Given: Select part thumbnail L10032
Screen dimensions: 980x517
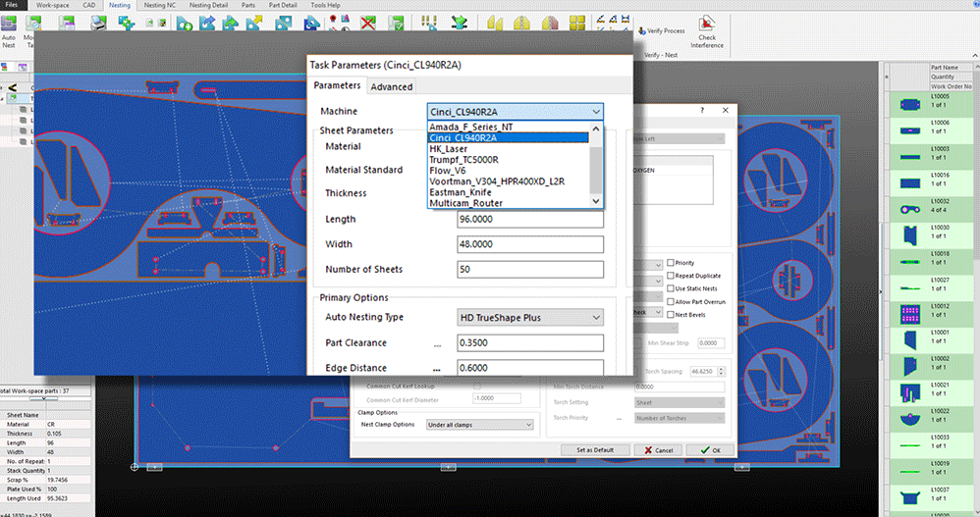Looking at the screenshot, I should [x=910, y=209].
